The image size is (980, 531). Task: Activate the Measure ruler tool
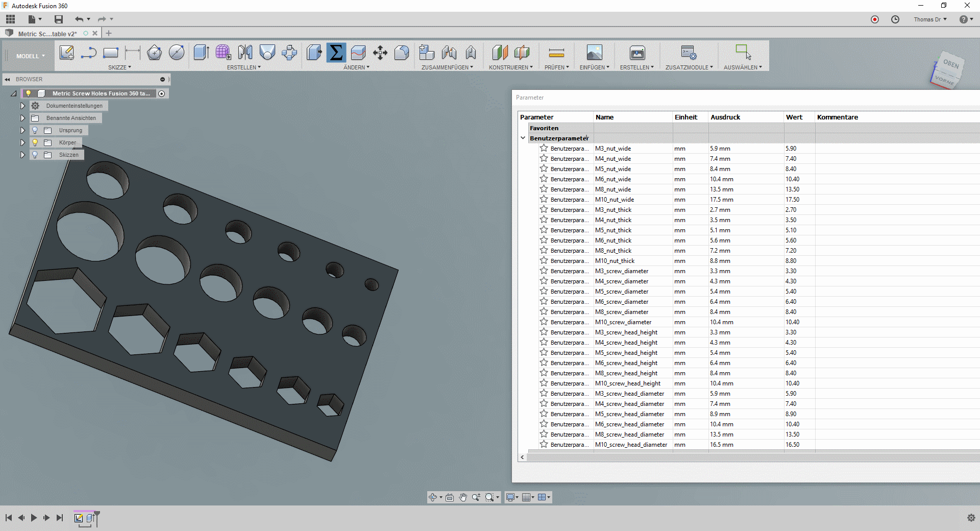556,53
